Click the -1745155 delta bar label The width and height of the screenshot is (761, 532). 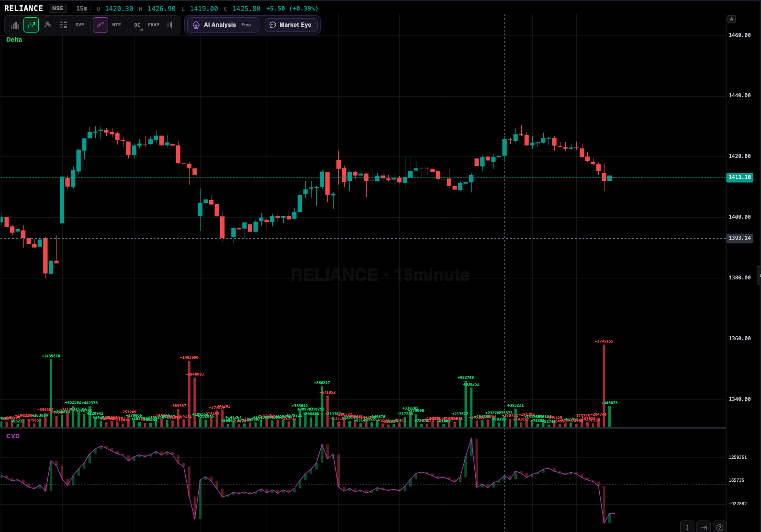(x=604, y=341)
